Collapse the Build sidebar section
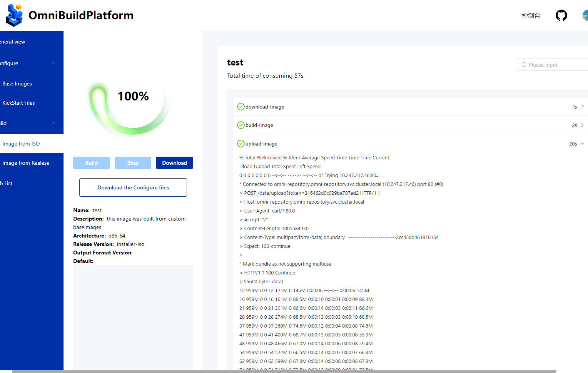The image size is (588, 373). 53,123
